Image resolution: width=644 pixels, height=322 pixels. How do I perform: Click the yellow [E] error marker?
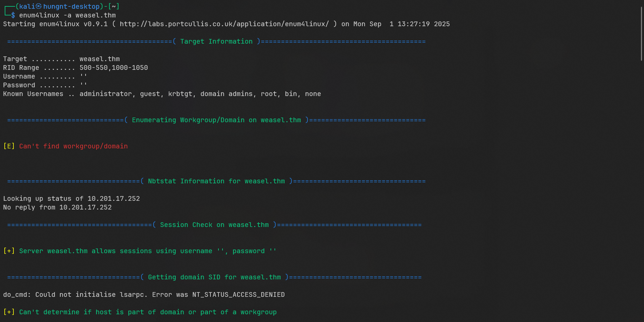click(x=9, y=146)
